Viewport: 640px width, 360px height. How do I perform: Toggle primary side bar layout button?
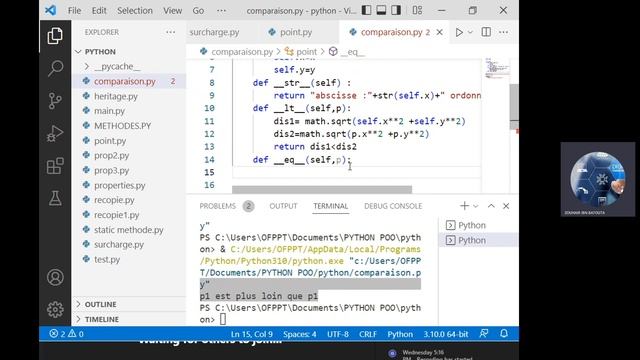coord(367,10)
